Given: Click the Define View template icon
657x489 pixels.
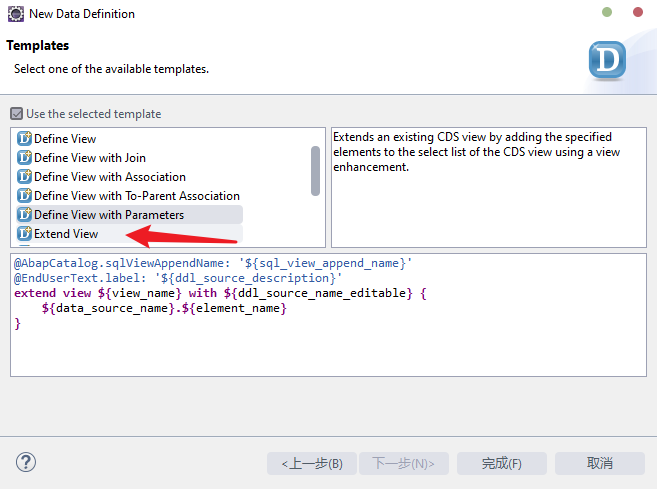Looking at the screenshot, I should pos(24,139).
